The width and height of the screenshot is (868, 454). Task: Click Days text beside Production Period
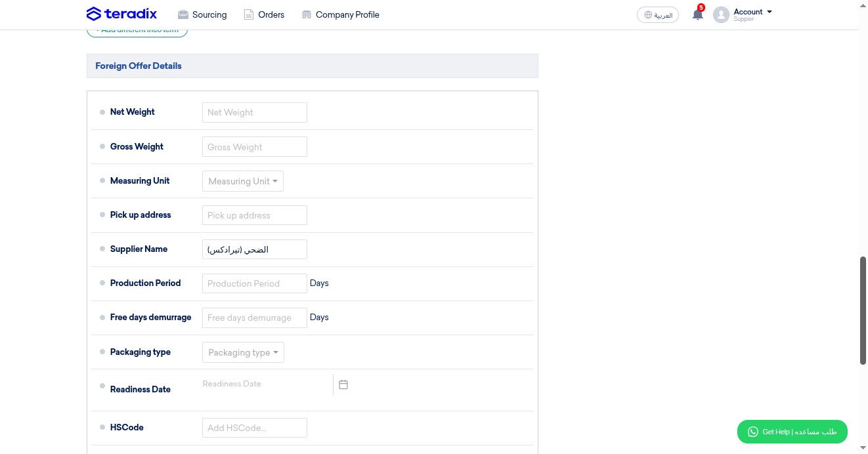coord(319,283)
